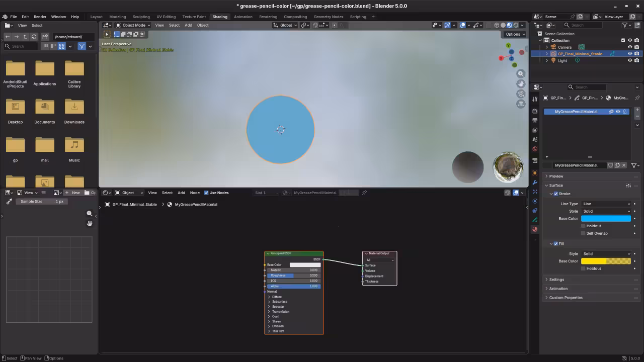This screenshot has width=644, height=362.
Task: Toggle camera view icon in viewport
Action: click(521, 94)
